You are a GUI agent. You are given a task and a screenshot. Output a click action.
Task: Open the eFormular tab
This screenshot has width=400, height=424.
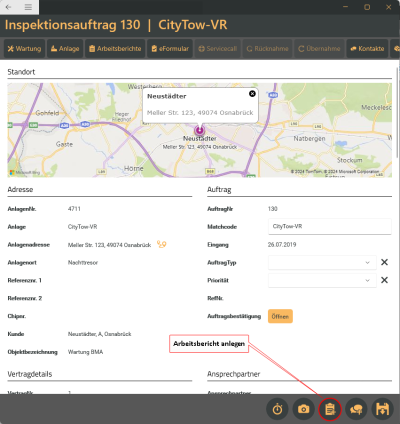(x=170, y=49)
